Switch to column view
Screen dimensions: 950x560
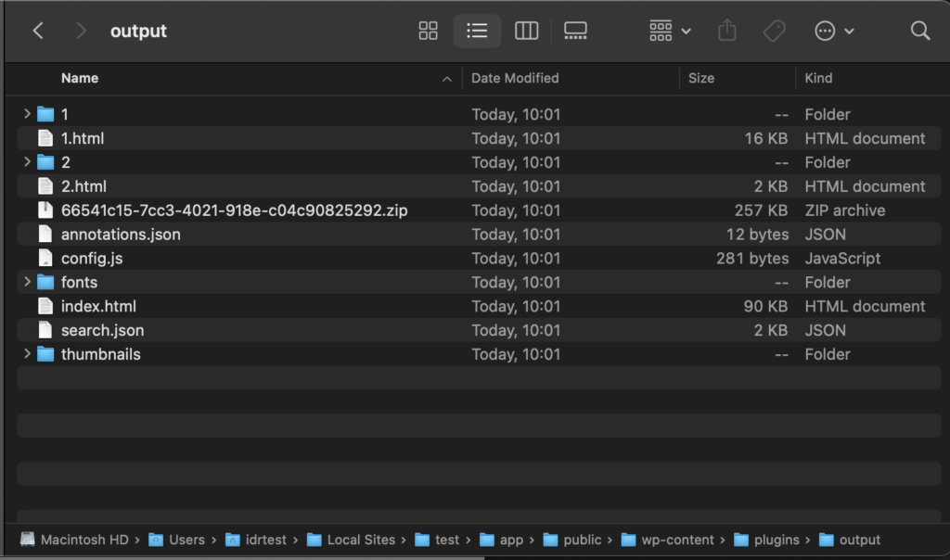click(526, 31)
